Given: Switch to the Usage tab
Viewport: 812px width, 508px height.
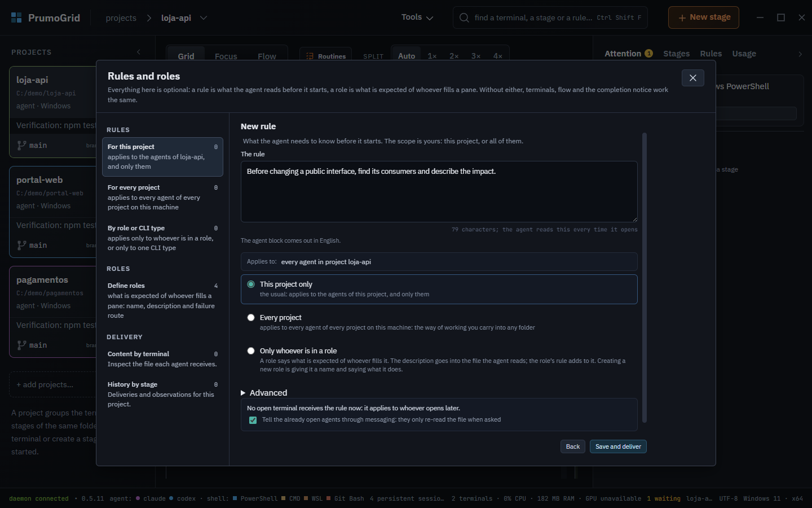Looking at the screenshot, I should (744, 54).
